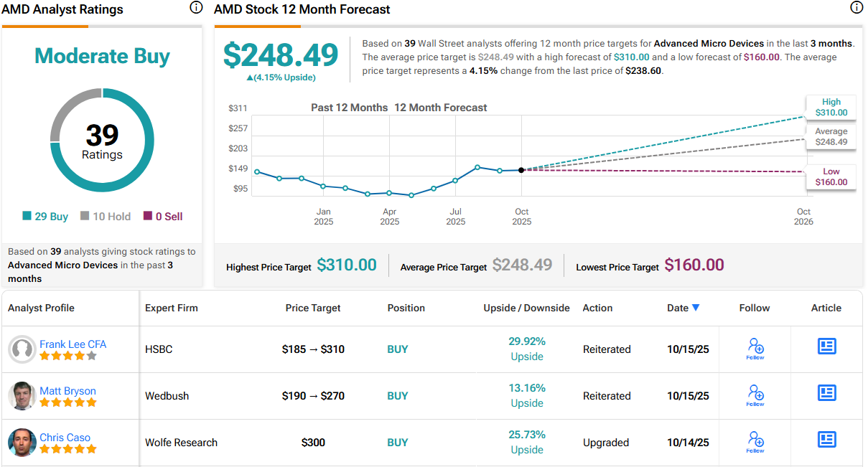Click the 10 Hold legend item

106,216
